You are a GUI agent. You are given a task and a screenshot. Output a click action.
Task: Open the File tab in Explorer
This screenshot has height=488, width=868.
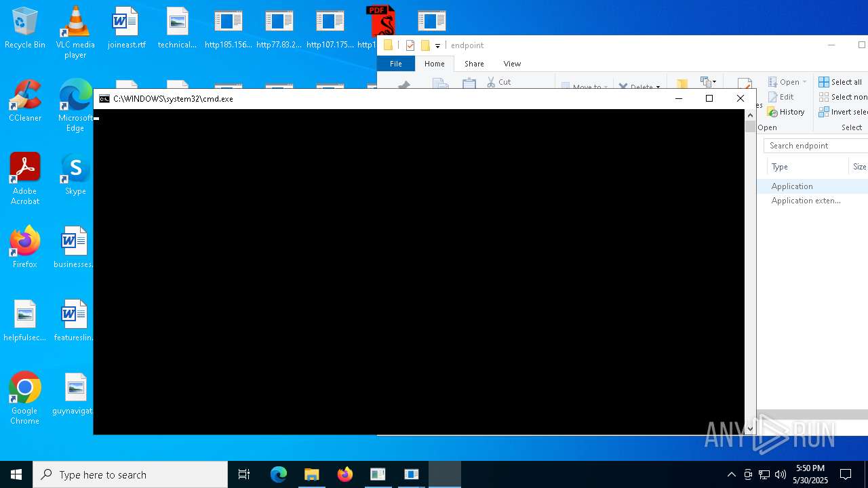tap(395, 64)
